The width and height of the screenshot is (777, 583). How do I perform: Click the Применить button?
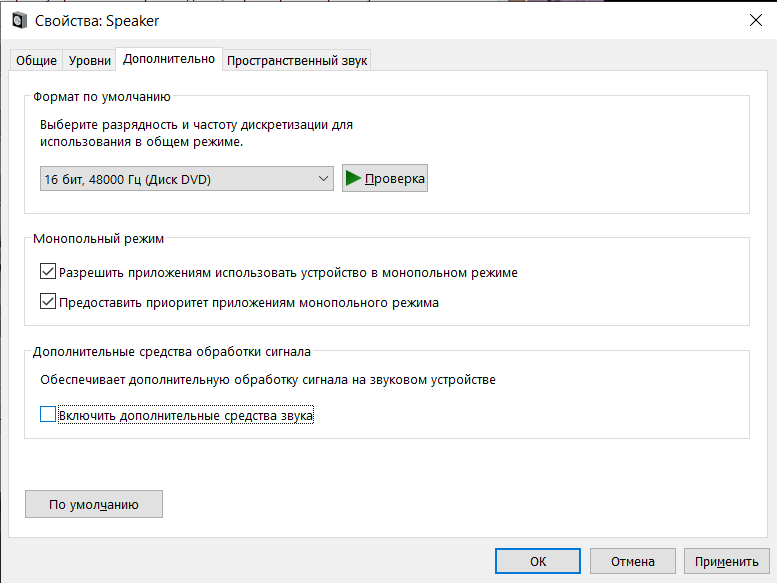click(726, 561)
